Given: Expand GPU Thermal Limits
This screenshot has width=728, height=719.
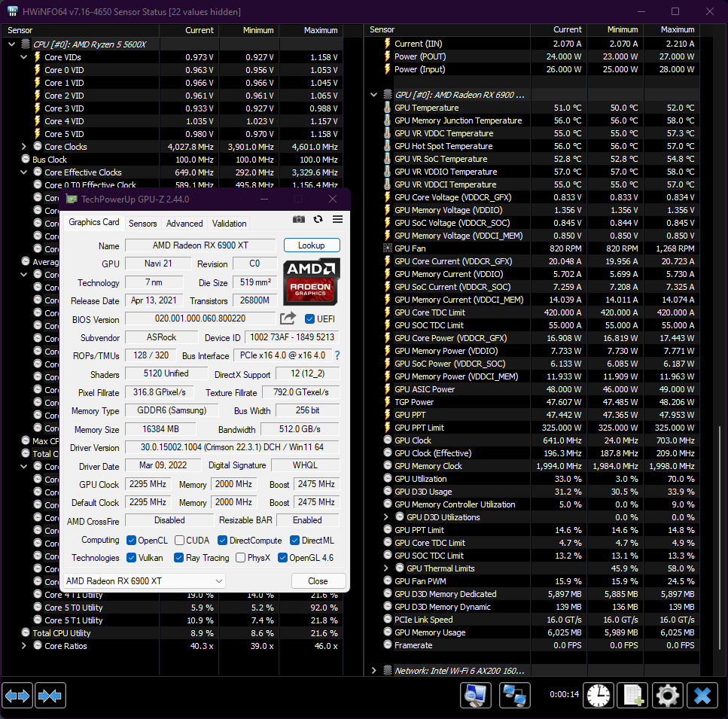Looking at the screenshot, I should click(385, 568).
